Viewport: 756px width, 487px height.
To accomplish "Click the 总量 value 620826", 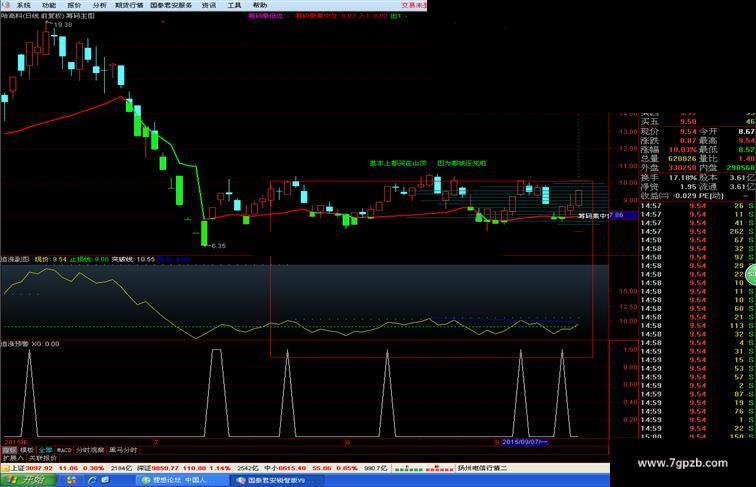I will (x=682, y=159).
